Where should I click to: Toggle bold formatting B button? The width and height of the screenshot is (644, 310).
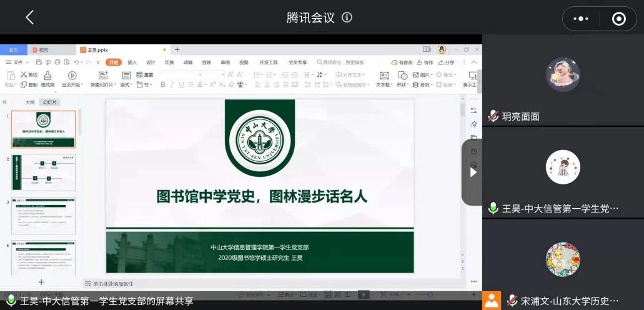[x=163, y=84]
